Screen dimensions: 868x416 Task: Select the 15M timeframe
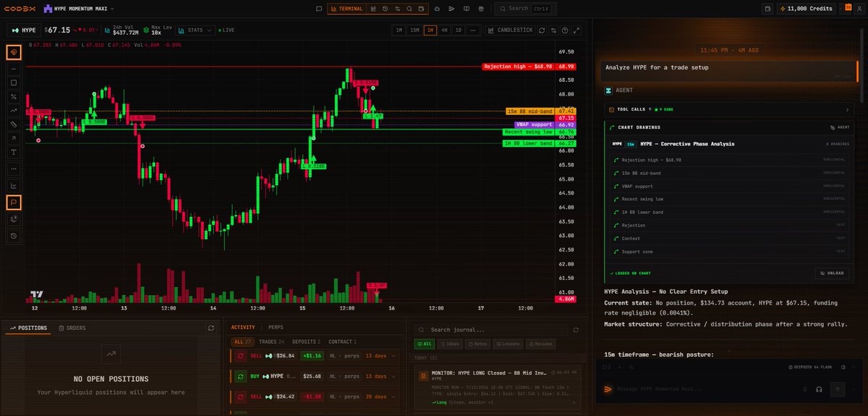(x=414, y=30)
